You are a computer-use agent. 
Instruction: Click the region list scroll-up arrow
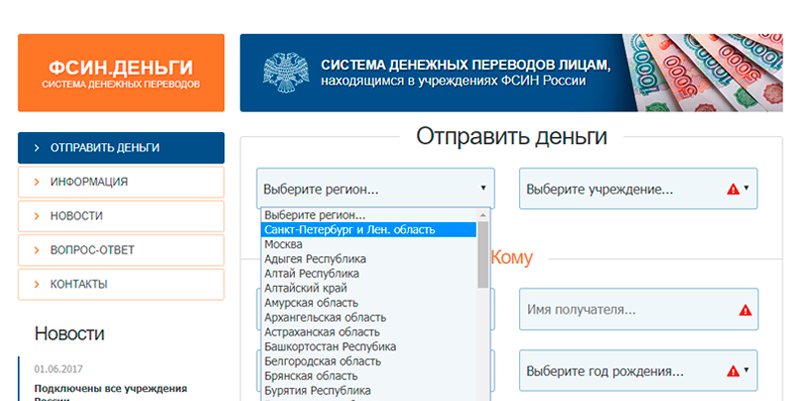point(483,215)
